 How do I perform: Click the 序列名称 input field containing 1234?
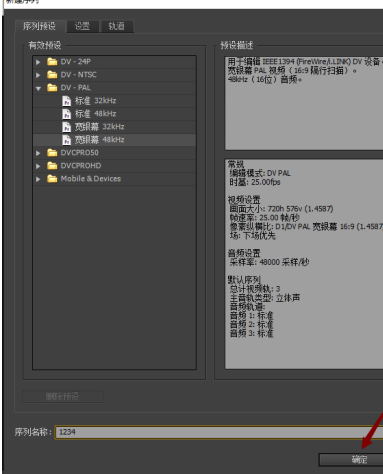click(x=219, y=432)
